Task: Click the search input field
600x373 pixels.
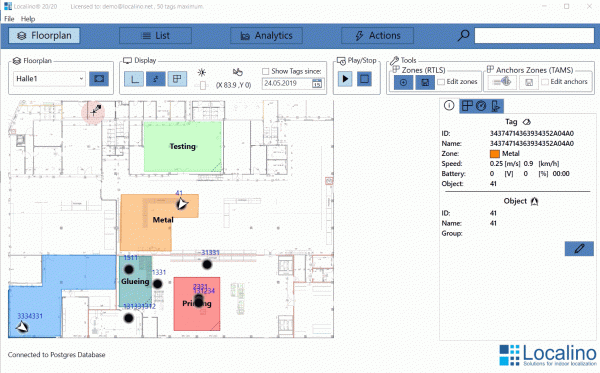Action: point(534,36)
